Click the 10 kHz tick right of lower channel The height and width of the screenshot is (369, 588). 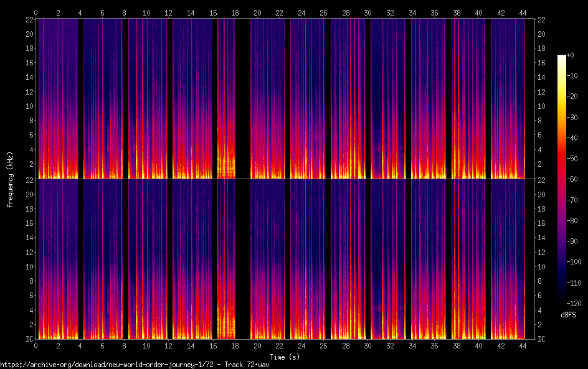(541, 266)
